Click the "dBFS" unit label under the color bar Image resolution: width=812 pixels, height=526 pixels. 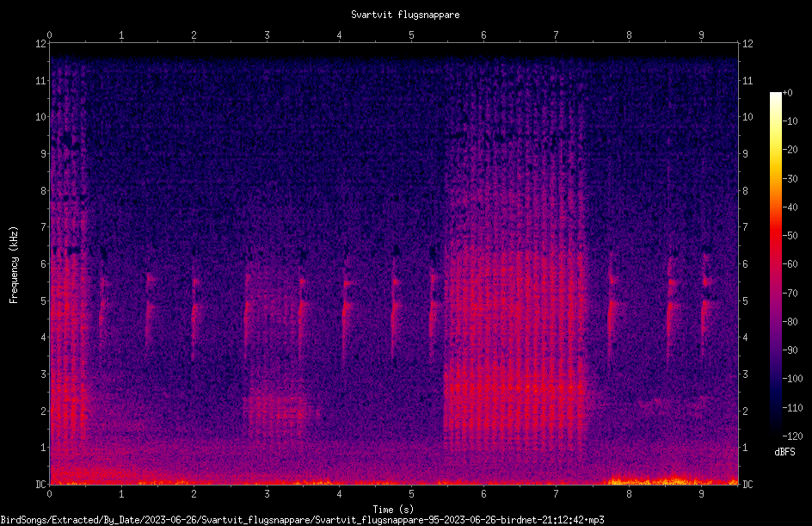[784, 452]
